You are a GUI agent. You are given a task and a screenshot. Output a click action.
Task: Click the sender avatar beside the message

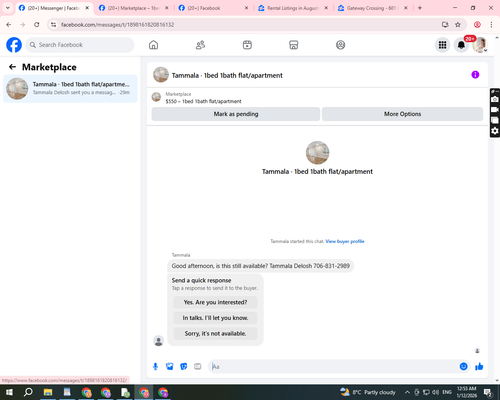[x=158, y=341]
